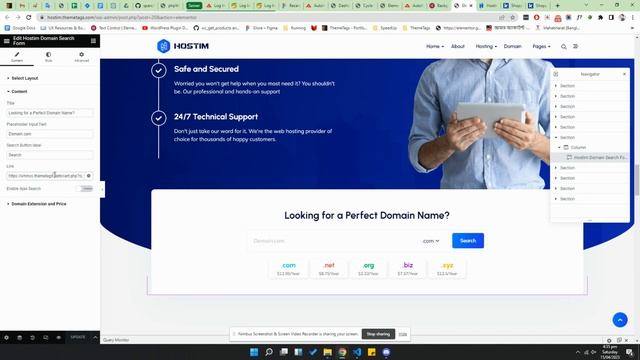Click the Looking for a Perfect Domain Name heading
This screenshot has width=640, height=360.
pos(367,216)
